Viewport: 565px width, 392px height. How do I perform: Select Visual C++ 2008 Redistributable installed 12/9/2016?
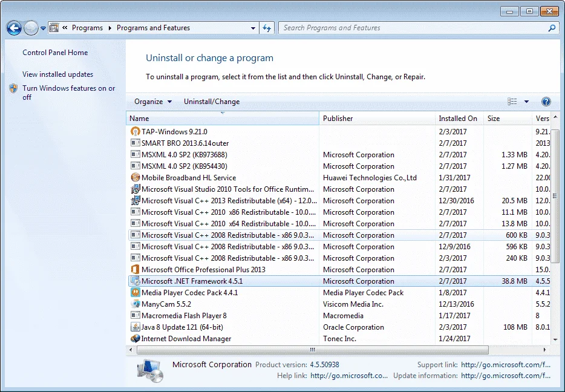pos(339,247)
